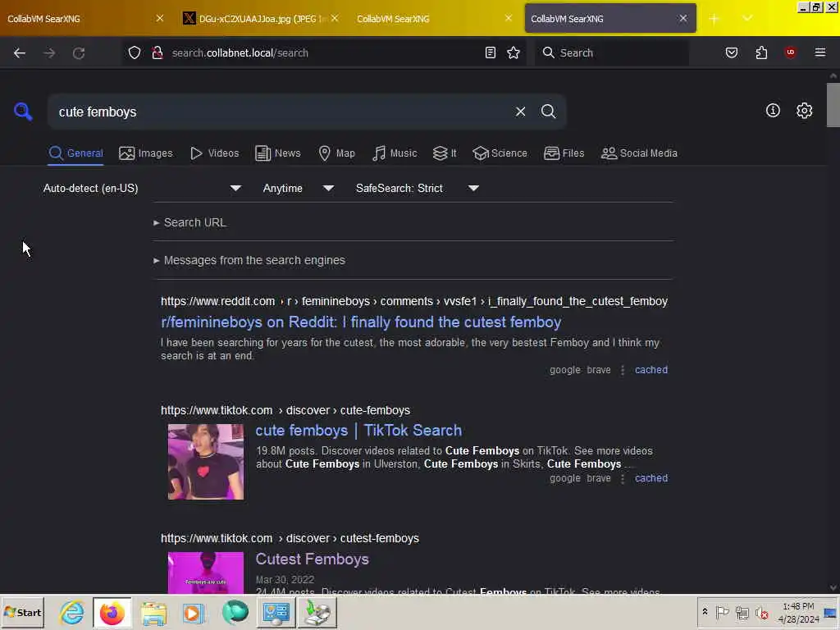
Task: Open the tracking protection shield icon
Action: 135,52
